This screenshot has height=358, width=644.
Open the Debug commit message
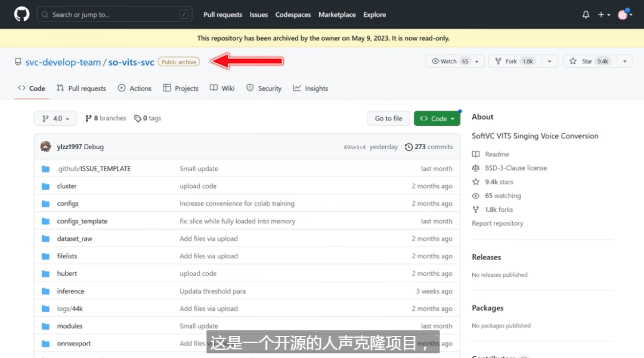point(94,147)
